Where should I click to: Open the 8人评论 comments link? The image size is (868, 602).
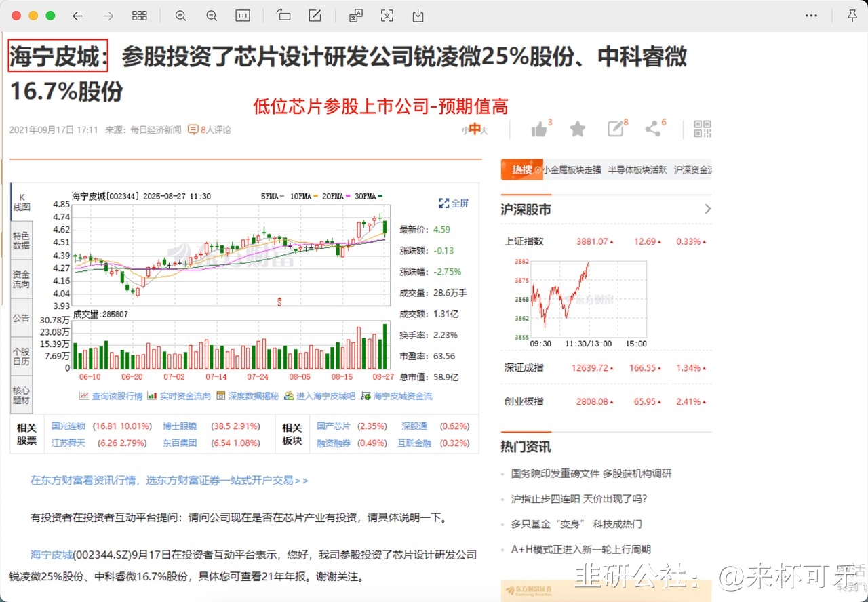(x=210, y=129)
